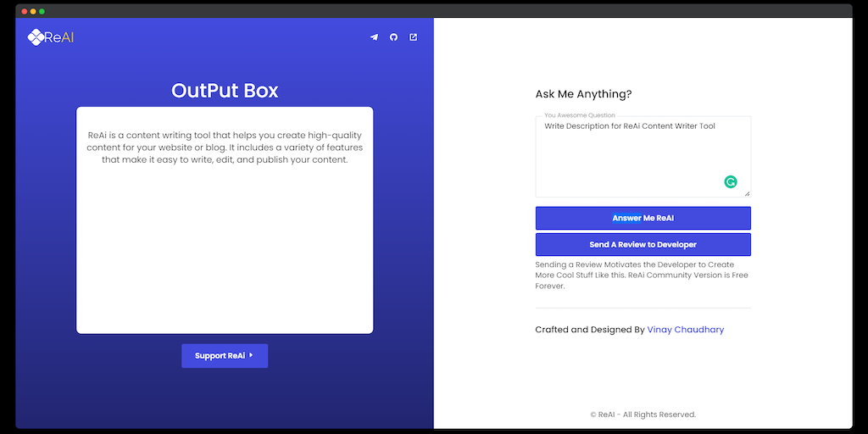Click the textarea resize handle corner
Screen dimensions: 868x434
coord(747,194)
